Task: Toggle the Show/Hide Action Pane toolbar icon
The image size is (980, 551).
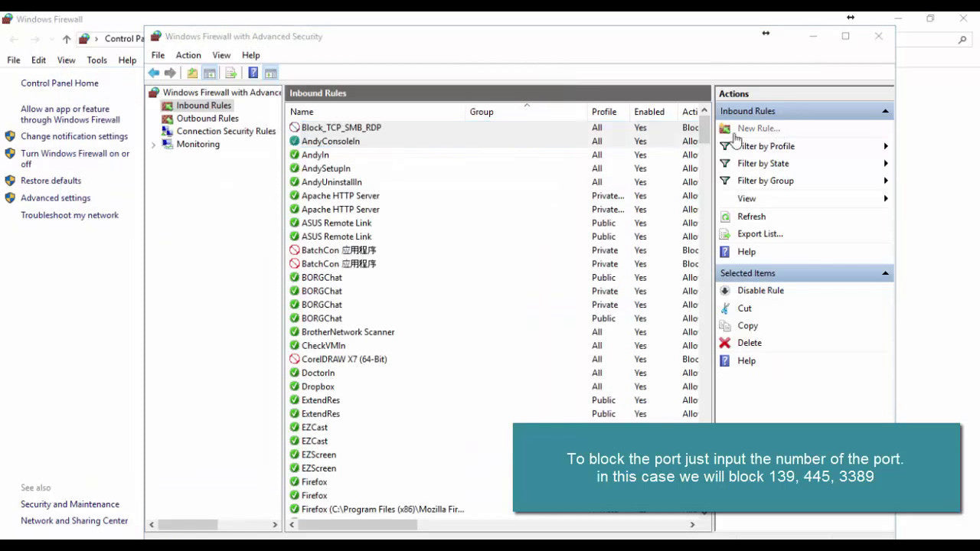Action: pyautogui.click(x=270, y=73)
